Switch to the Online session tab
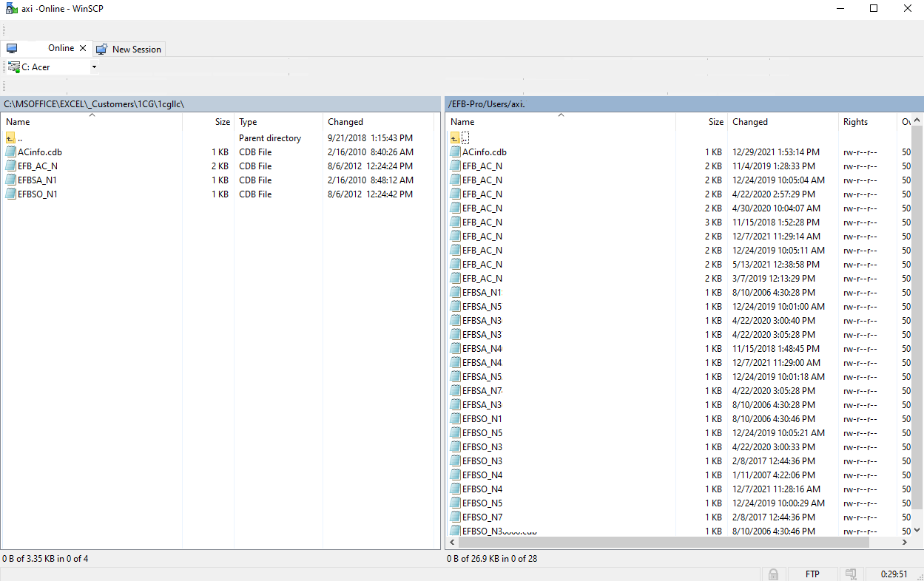924x581 pixels. (61, 48)
